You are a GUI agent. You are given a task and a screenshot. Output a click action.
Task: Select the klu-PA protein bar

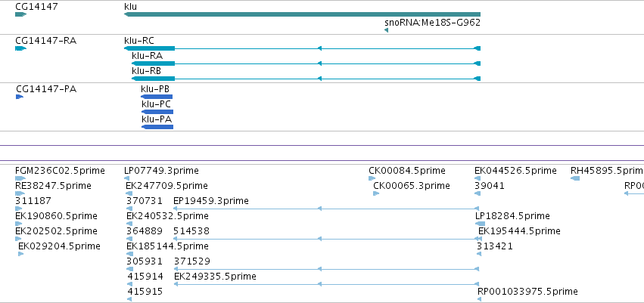point(157,127)
